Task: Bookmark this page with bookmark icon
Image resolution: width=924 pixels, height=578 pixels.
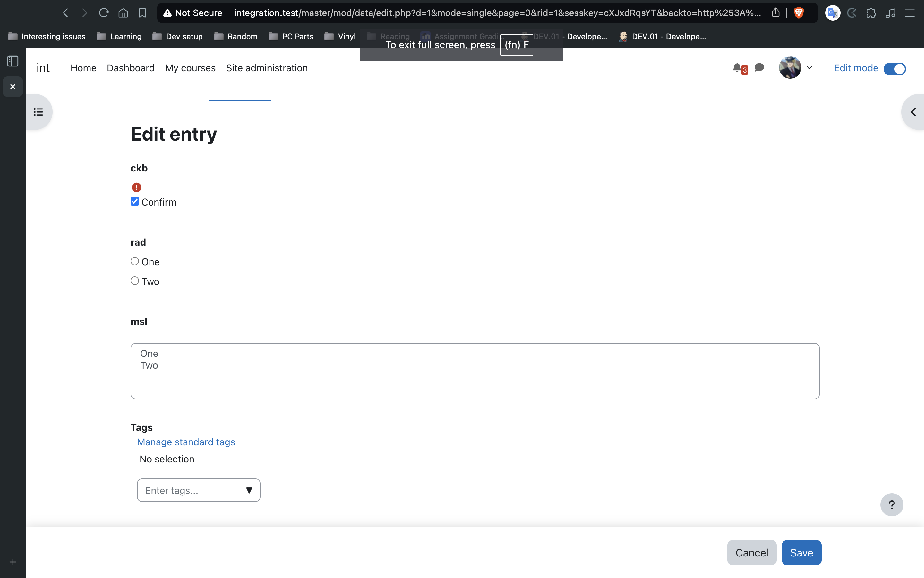Action: pyautogui.click(x=142, y=13)
